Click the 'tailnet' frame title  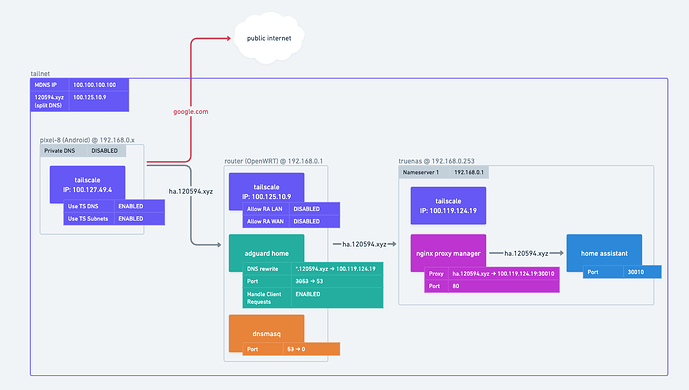40,74
